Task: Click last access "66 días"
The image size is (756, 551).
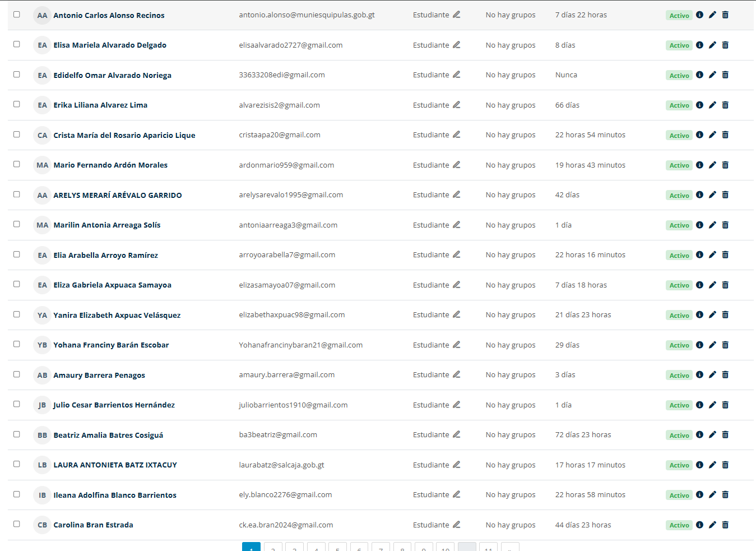Action: pyautogui.click(x=567, y=105)
